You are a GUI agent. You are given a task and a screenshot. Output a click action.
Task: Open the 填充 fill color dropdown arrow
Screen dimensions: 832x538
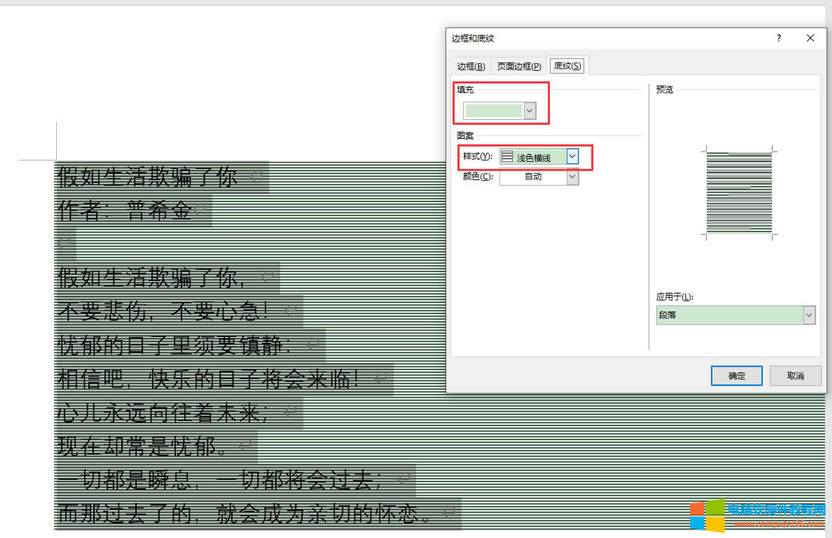click(x=530, y=110)
